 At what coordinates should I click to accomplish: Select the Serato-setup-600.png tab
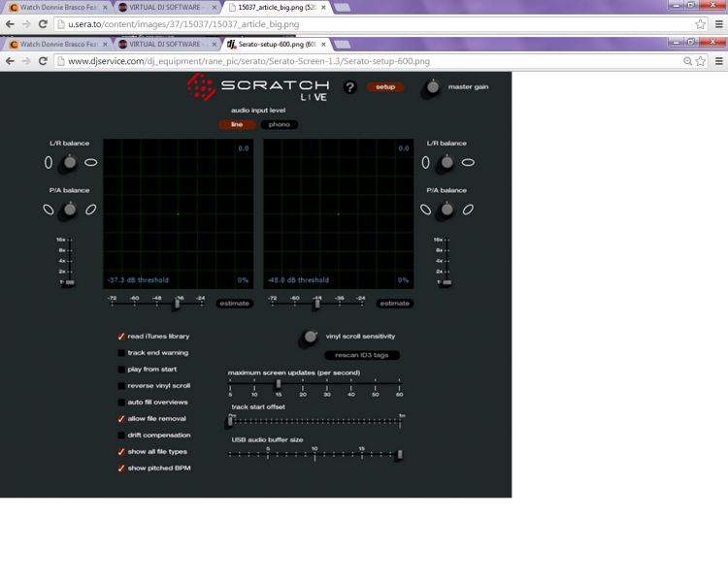click(x=277, y=44)
